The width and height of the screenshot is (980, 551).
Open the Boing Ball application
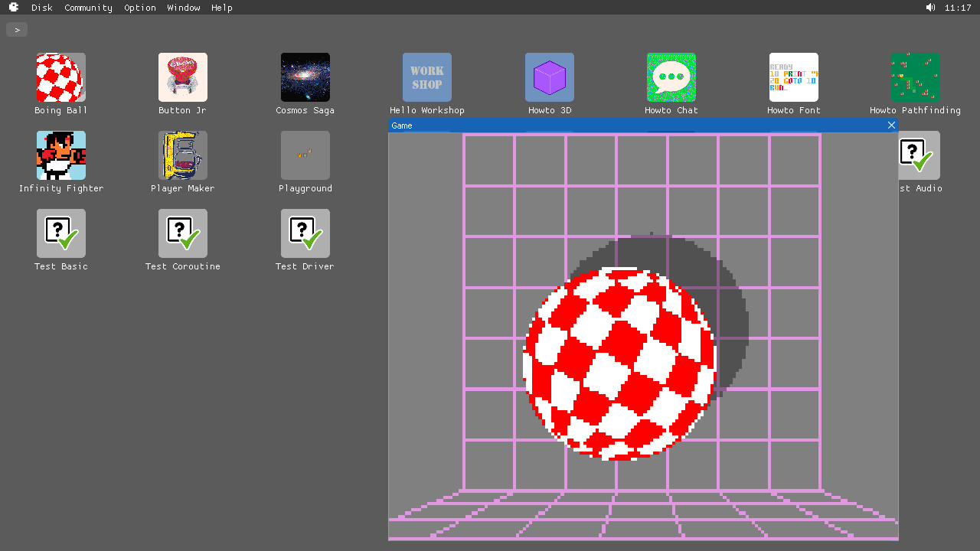(x=60, y=77)
